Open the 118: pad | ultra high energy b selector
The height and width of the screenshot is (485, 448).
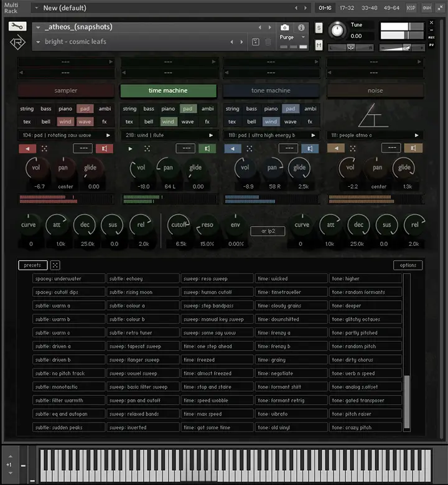[271, 135]
